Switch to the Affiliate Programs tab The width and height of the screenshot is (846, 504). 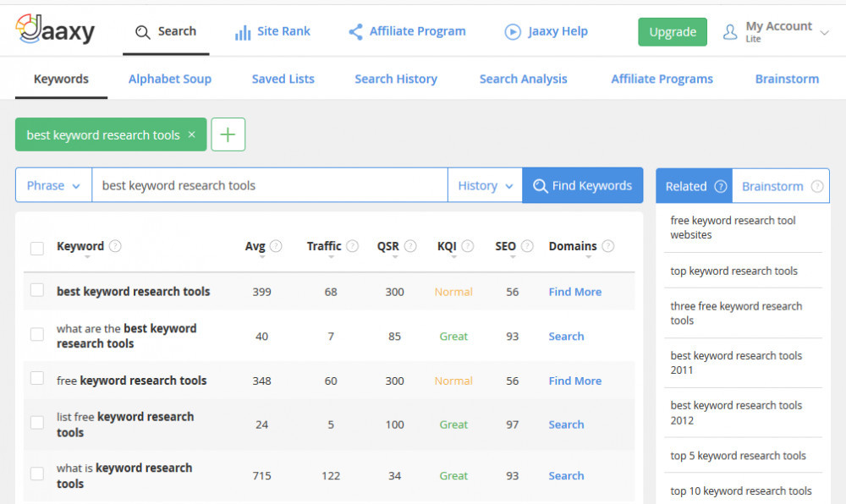tap(662, 79)
